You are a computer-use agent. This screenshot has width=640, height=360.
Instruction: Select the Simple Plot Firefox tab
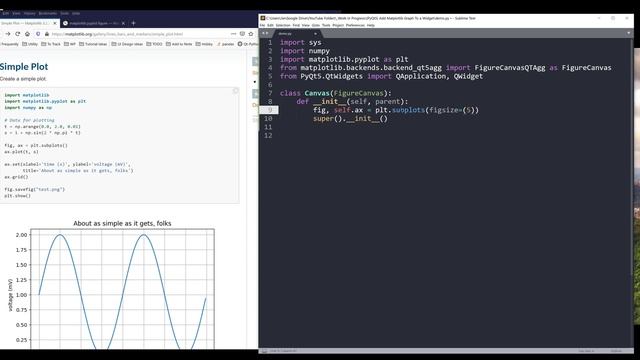pos(29,23)
